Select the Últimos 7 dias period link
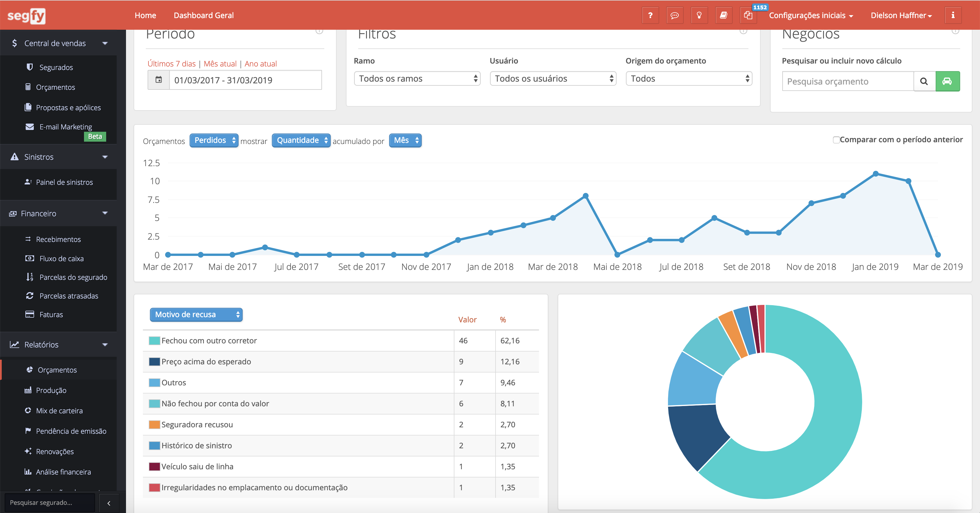This screenshot has height=513, width=980. click(171, 64)
